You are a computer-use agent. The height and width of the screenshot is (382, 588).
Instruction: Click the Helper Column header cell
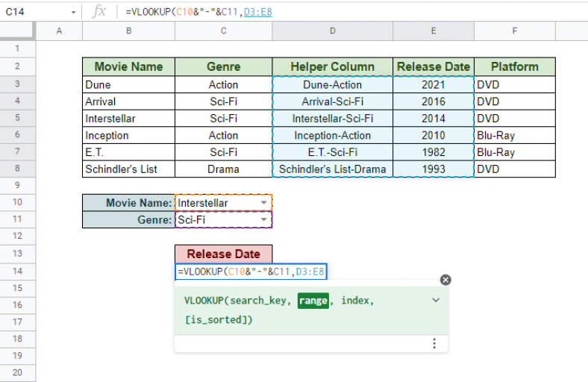tap(333, 66)
